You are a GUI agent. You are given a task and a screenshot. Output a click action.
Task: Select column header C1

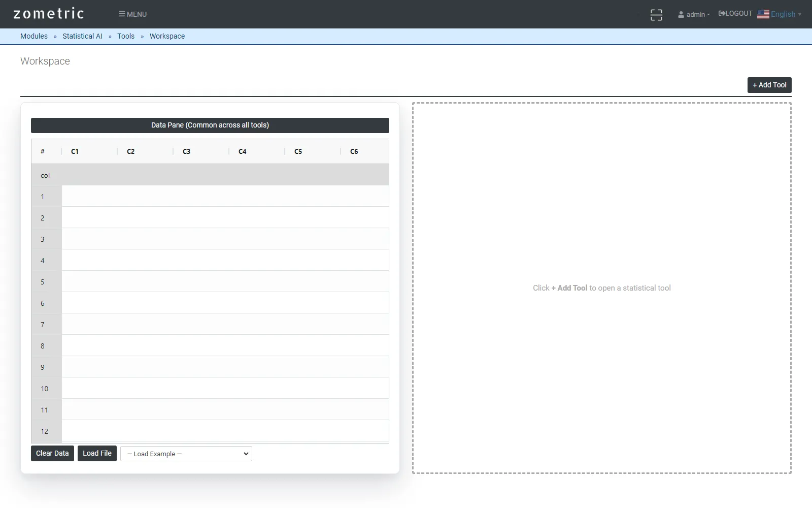pyautogui.click(x=89, y=151)
